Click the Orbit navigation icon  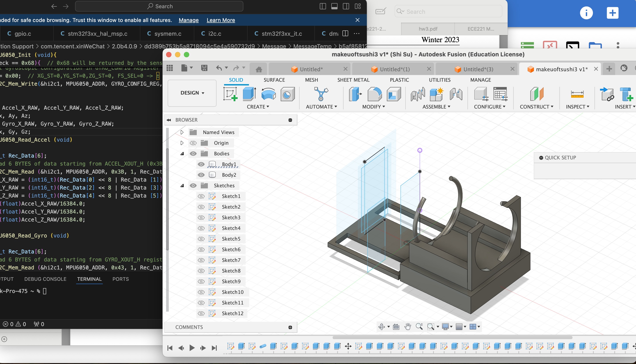click(x=381, y=326)
